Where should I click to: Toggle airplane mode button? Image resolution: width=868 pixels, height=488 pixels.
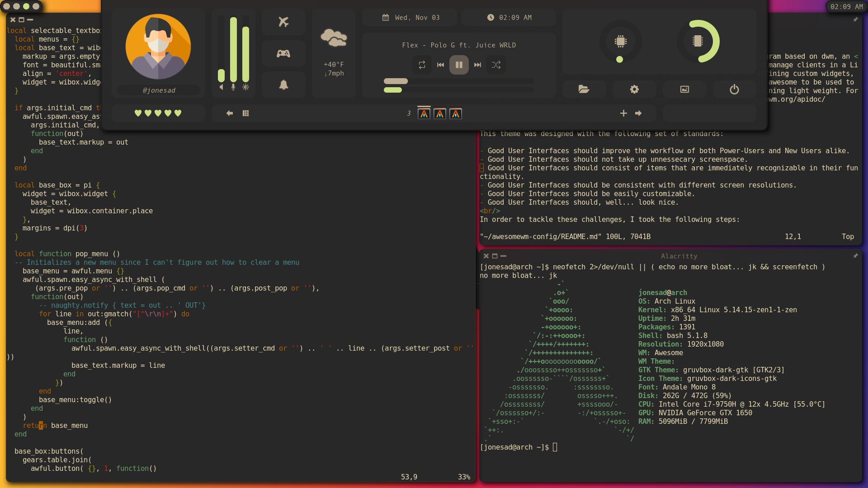point(283,22)
